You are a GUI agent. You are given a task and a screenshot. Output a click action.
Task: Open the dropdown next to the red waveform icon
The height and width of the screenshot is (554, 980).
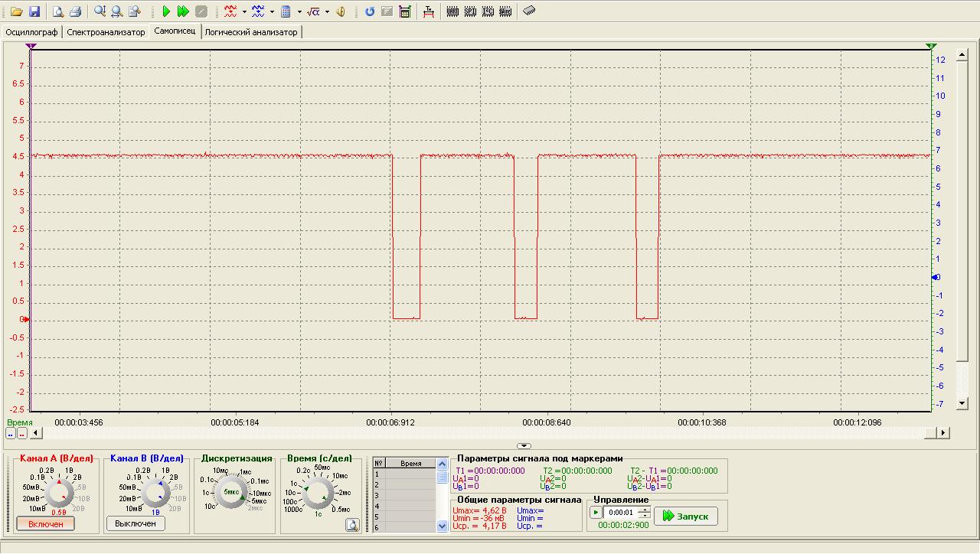[244, 11]
